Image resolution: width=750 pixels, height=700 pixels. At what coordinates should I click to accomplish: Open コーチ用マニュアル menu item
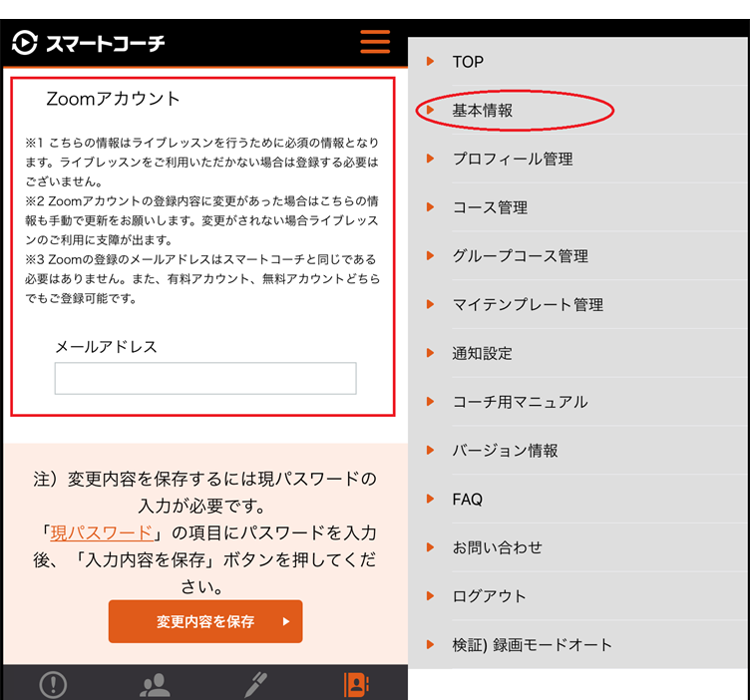click(577, 402)
